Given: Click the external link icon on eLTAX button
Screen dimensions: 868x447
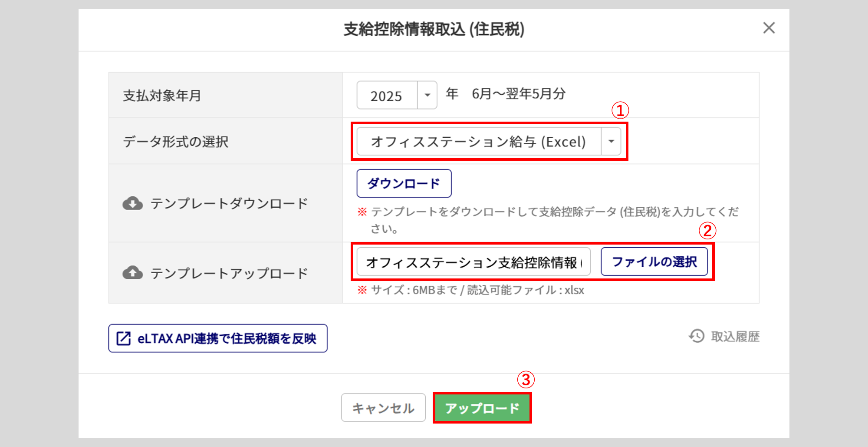Looking at the screenshot, I should point(124,338).
